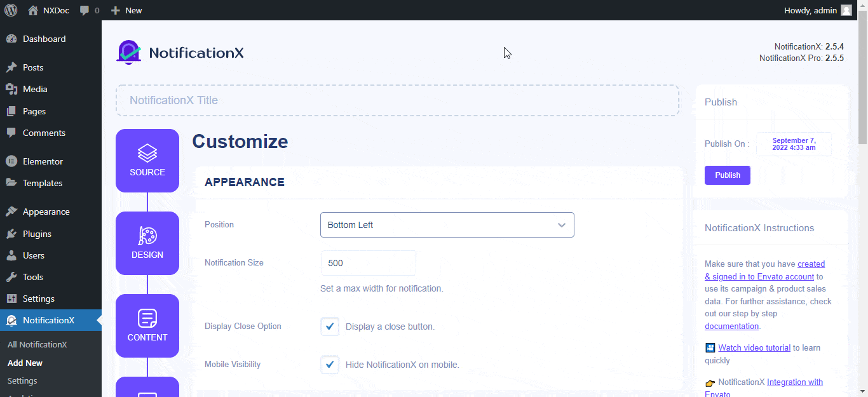Click the purple Publish button
This screenshot has height=397, width=868.
point(728,175)
